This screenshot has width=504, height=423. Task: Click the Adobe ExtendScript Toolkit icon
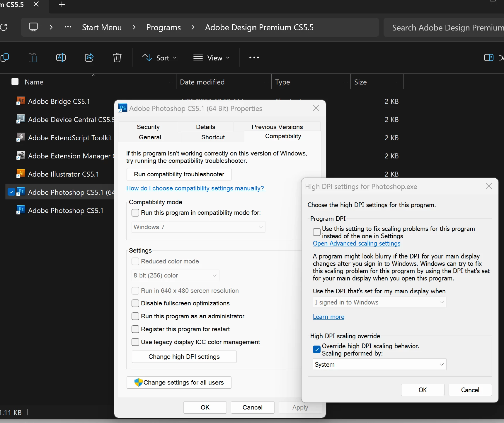[21, 138]
